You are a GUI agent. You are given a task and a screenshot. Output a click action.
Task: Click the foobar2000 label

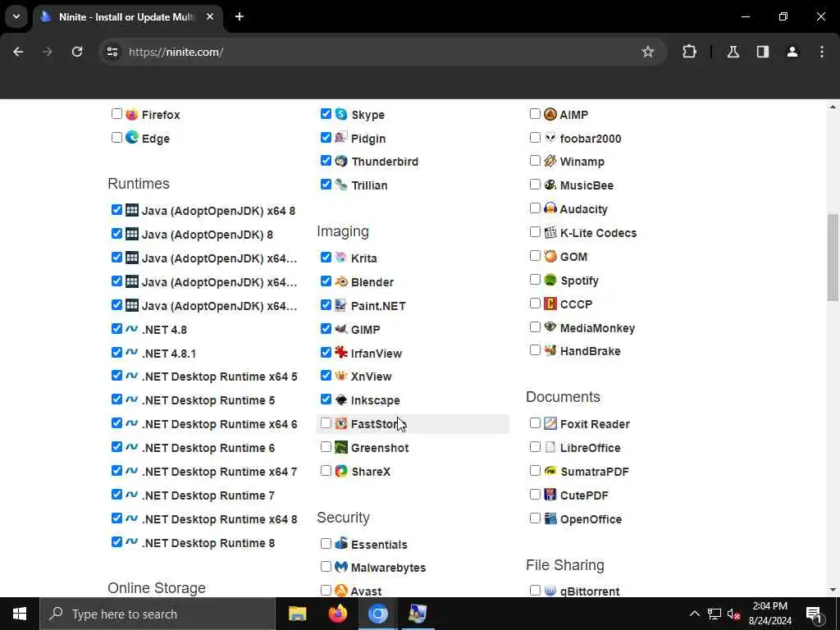point(591,139)
